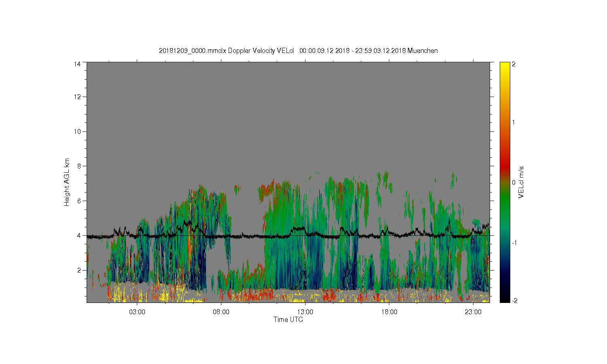
Task: Click the 10 km height tick label
Action: (x=77, y=131)
